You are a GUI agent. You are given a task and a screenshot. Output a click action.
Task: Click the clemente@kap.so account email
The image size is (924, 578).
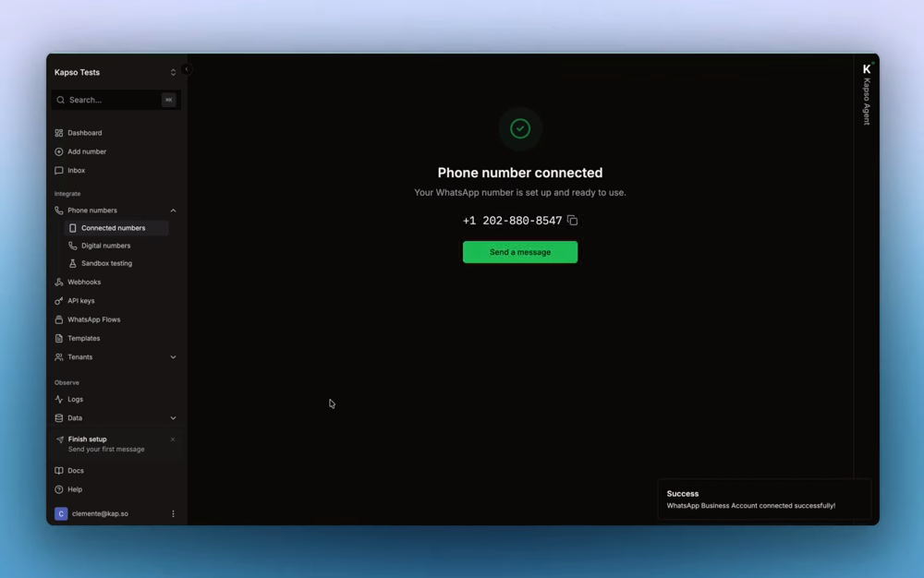tap(100, 514)
